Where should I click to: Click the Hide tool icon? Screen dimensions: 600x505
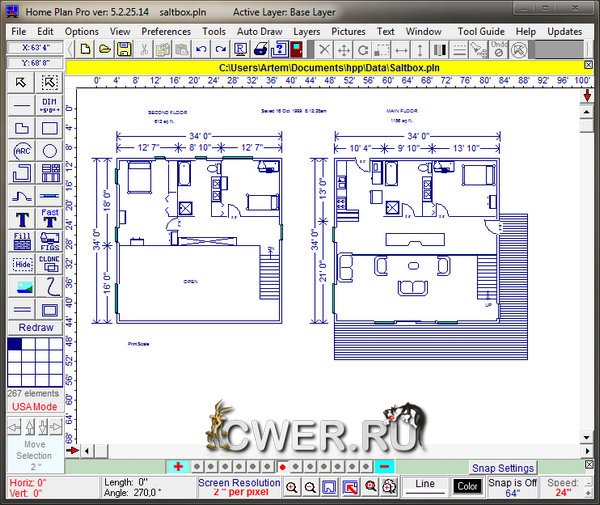point(22,264)
